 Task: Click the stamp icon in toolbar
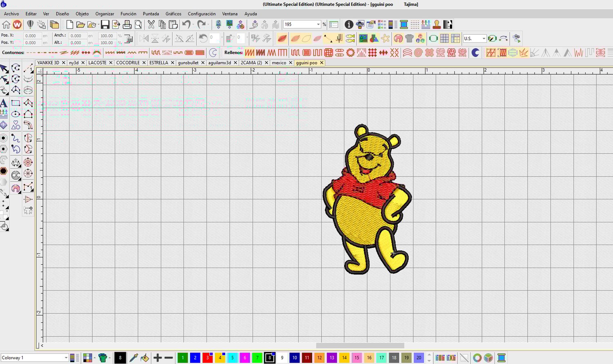pyautogui.click(x=437, y=25)
